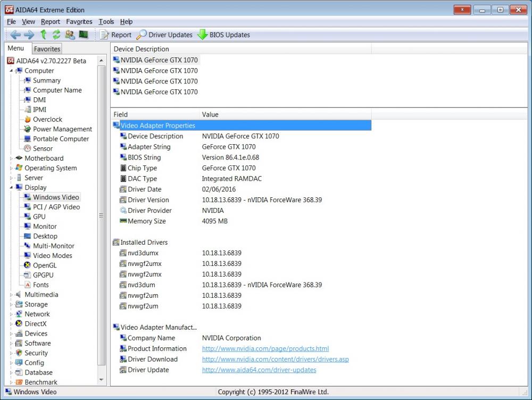This screenshot has width=532, height=400.
Task: Click the Portable Computer icon in the tree
Action: point(28,139)
